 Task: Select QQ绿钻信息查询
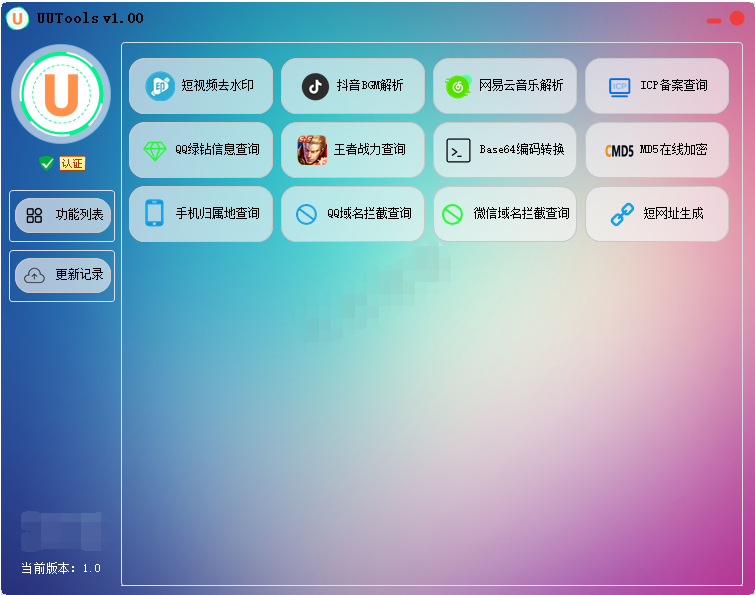(201, 150)
